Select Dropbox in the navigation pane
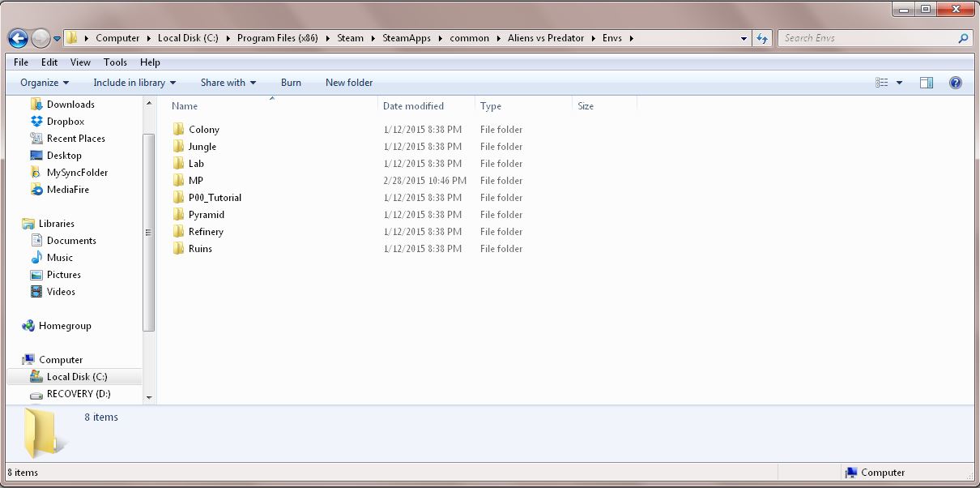 pos(66,122)
